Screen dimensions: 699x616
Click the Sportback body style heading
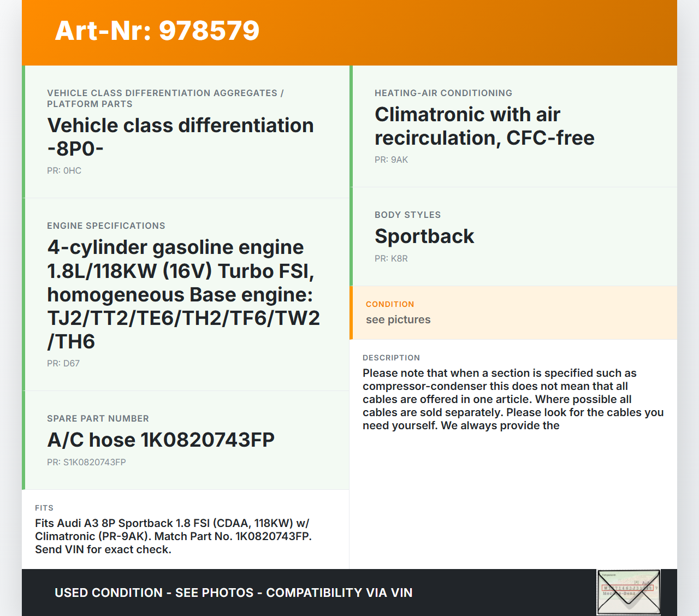click(x=424, y=236)
